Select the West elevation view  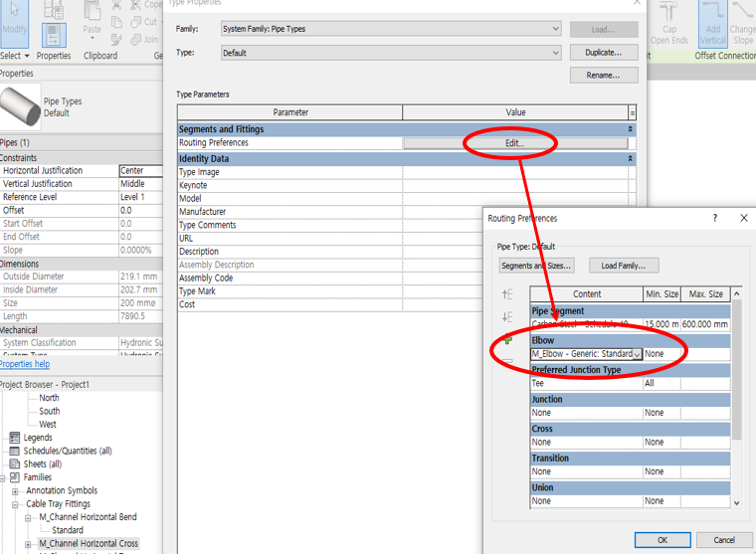[x=48, y=425]
